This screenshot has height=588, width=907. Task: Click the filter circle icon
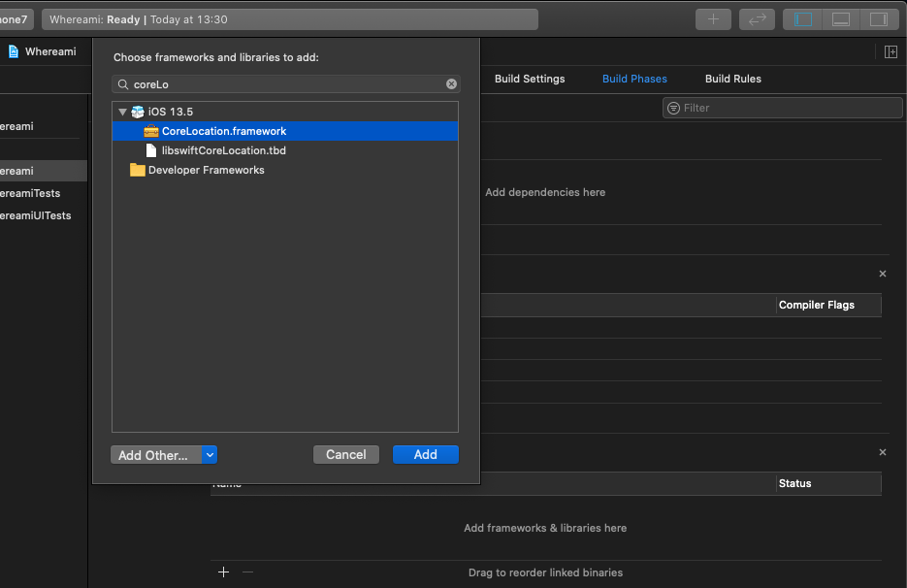pyautogui.click(x=673, y=108)
